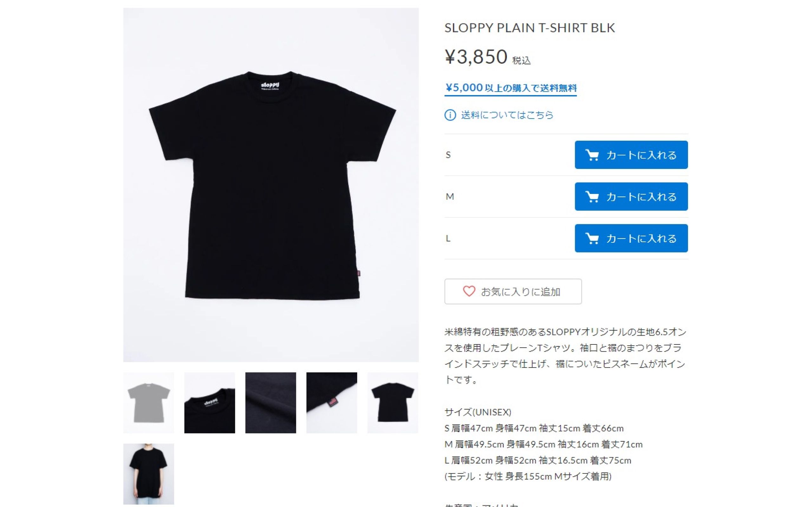Viewport: 812px width, 507px height.
Task: Click the info circle icon beside shipping link
Action: 450,115
